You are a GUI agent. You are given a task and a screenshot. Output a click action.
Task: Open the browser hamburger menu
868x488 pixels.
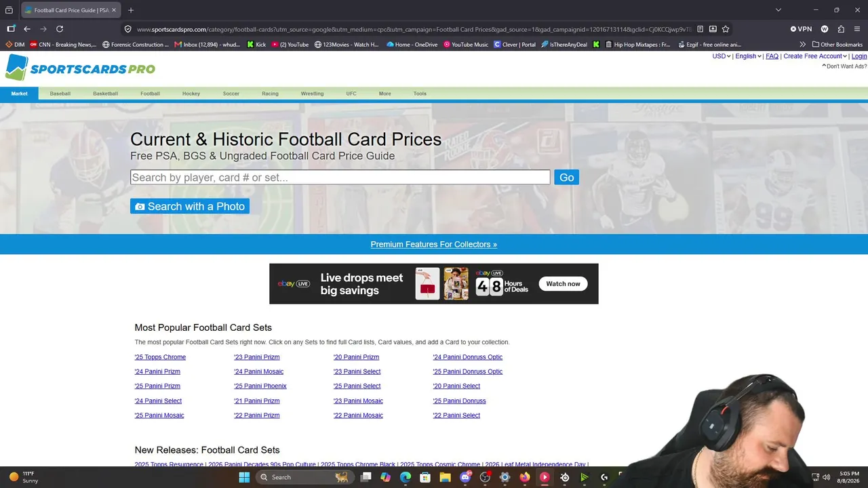857,29
